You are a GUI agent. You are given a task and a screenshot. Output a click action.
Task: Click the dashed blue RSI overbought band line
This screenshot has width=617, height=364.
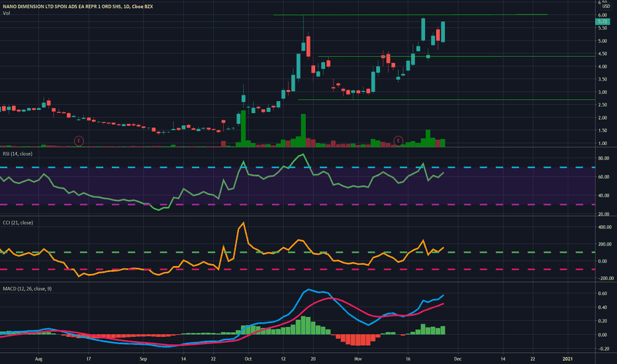pyautogui.click(x=297, y=167)
